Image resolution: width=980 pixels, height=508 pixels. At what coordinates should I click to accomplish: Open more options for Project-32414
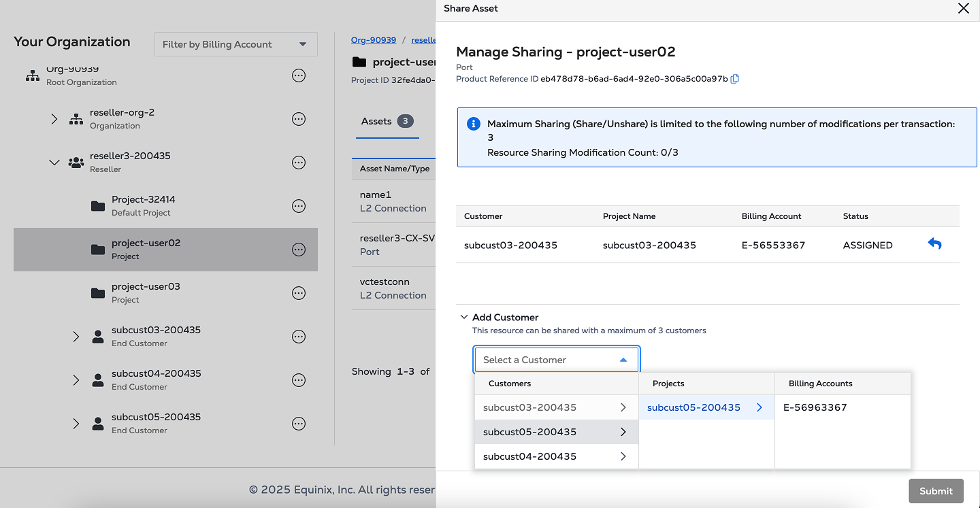pyautogui.click(x=298, y=206)
